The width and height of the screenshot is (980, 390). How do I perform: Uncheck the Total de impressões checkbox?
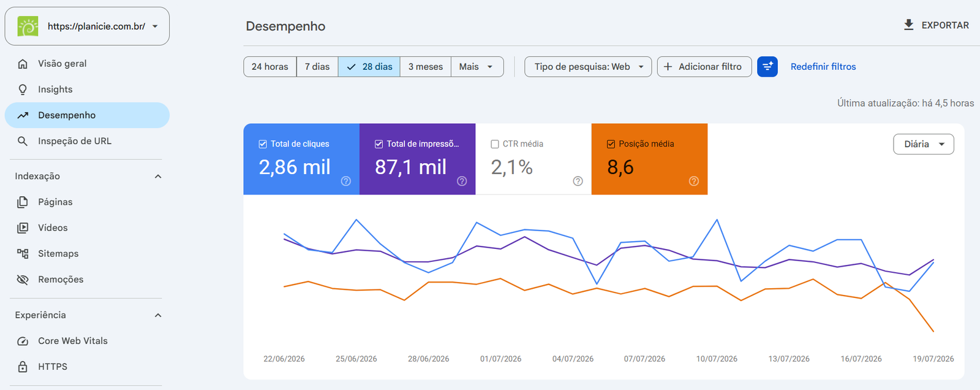coord(379,144)
